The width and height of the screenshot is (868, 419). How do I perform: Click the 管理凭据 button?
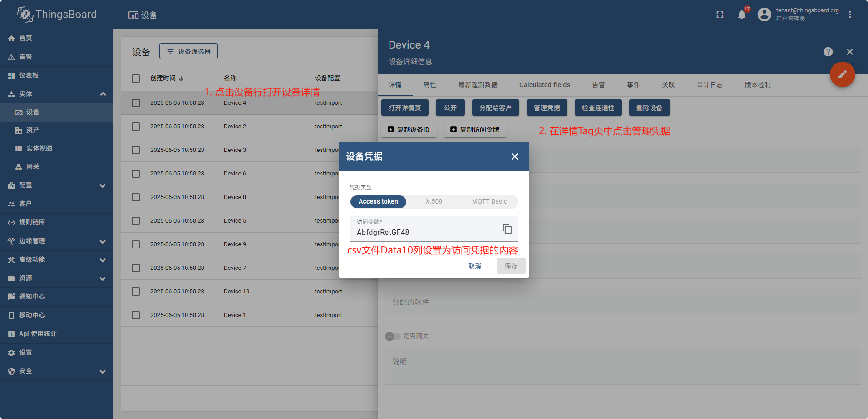tap(547, 108)
